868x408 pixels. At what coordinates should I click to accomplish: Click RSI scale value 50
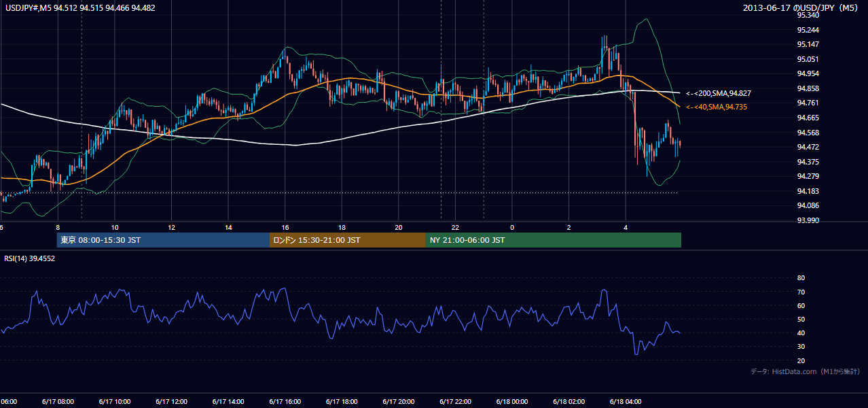[x=801, y=320]
